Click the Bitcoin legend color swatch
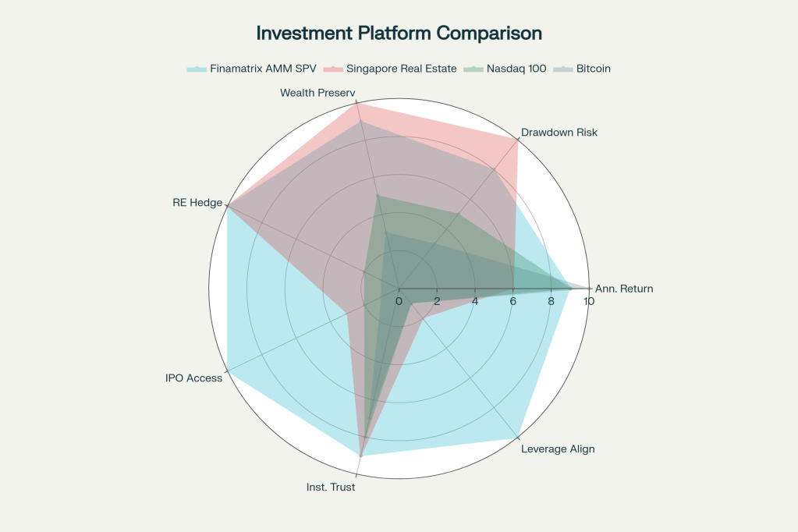798x532 pixels. point(562,69)
